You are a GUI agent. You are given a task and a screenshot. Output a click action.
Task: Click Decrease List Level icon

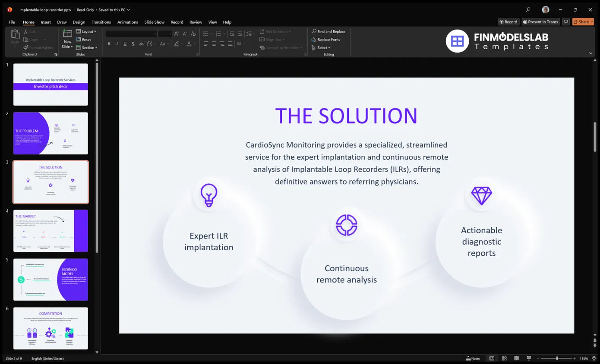click(x=232, y=34)
